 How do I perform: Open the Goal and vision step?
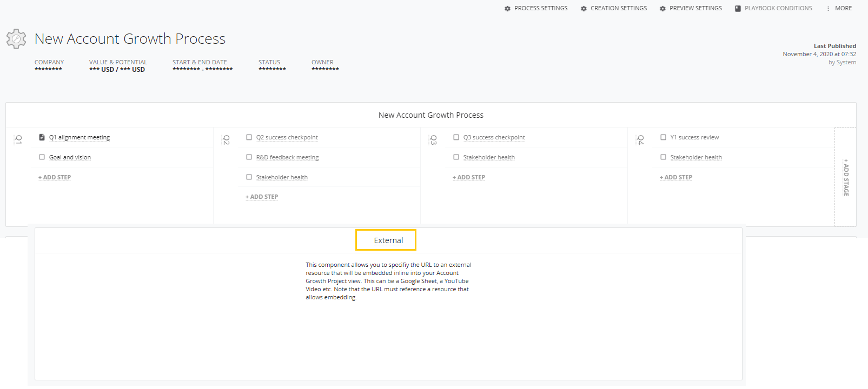point(70,157)
